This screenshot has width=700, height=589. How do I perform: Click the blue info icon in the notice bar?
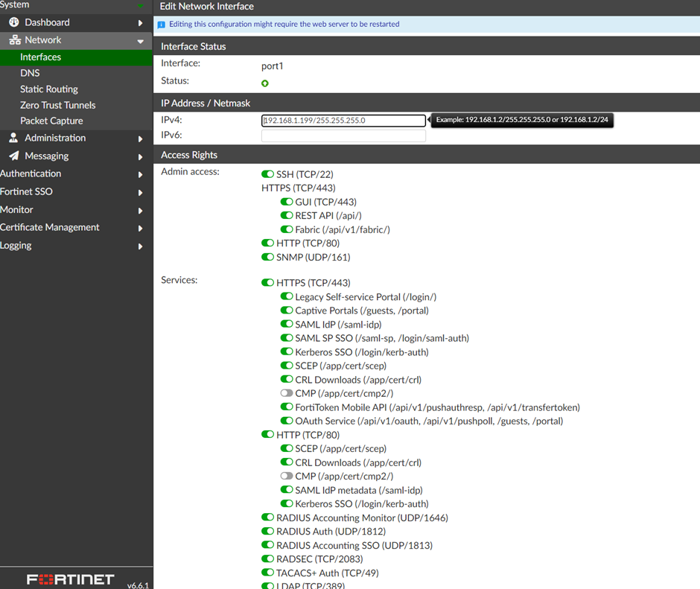click(x=162, y=25)
